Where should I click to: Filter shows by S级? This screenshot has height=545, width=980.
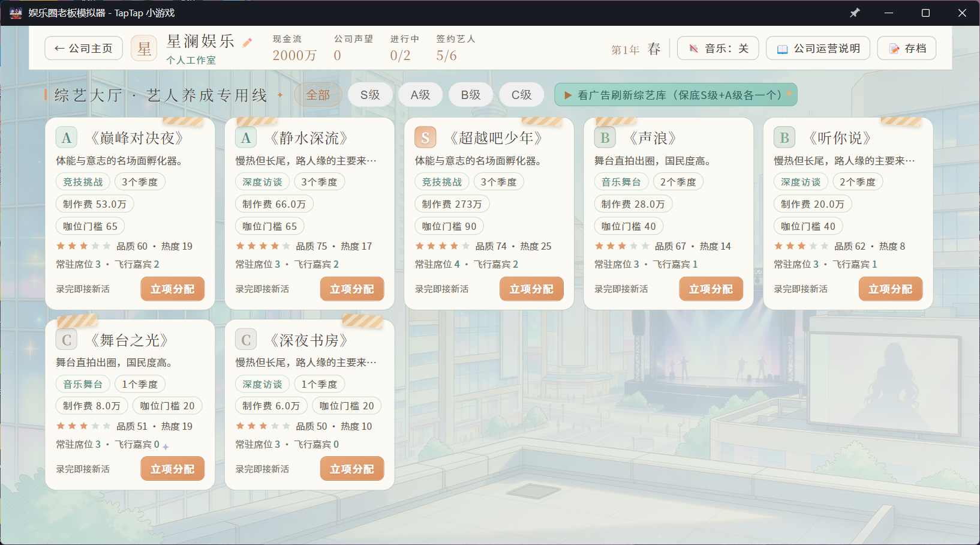point(370,95)
